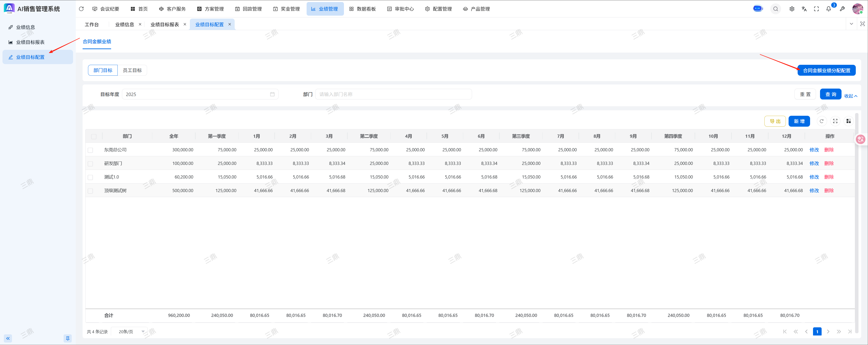Click the notification bell icon
Image resolution: width=868 pixels, height=345 pixels.
(829, 9)
